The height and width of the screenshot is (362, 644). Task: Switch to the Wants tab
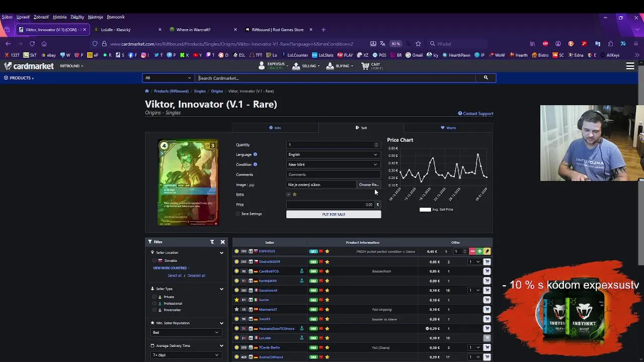point(448,128)
